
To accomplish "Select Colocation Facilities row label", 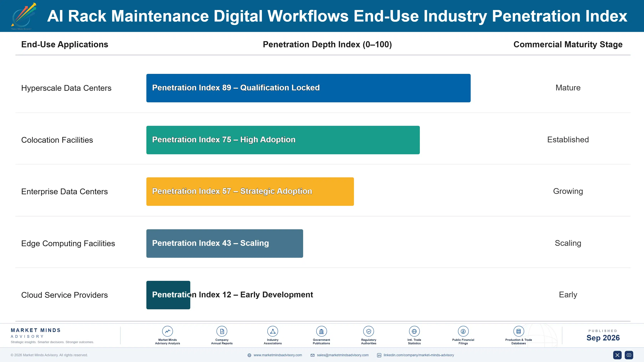I will coord(57,140).
